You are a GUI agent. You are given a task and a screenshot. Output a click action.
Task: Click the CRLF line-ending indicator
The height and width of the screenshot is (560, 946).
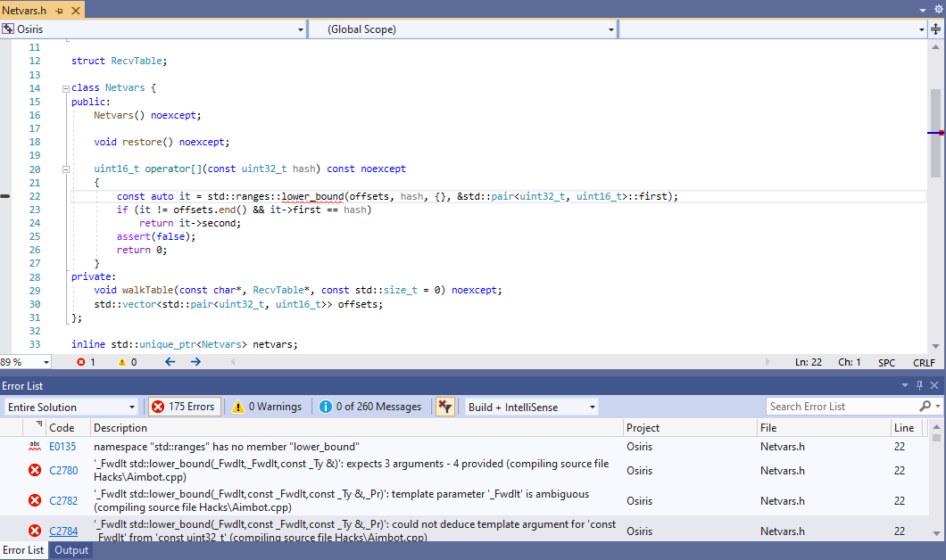(x=924, y=362)
